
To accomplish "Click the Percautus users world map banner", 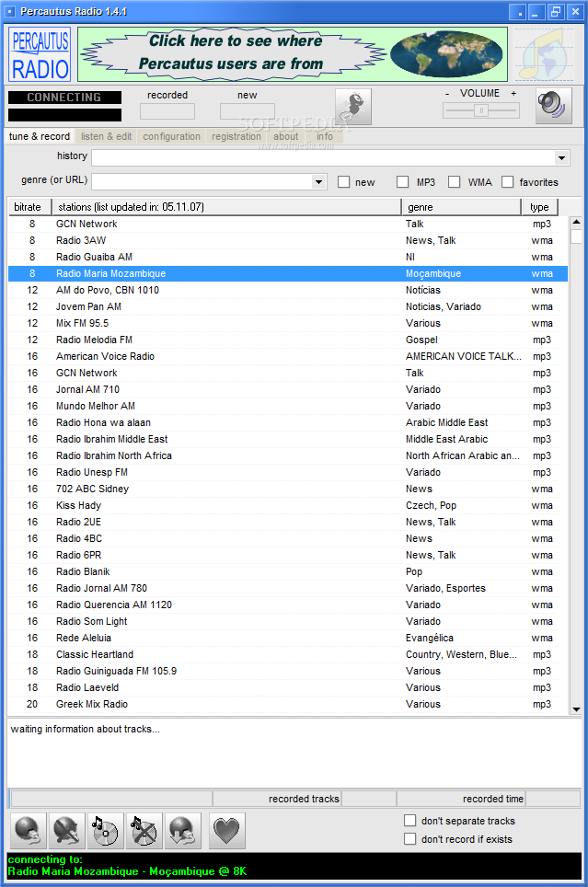I will tap(293, 54).
